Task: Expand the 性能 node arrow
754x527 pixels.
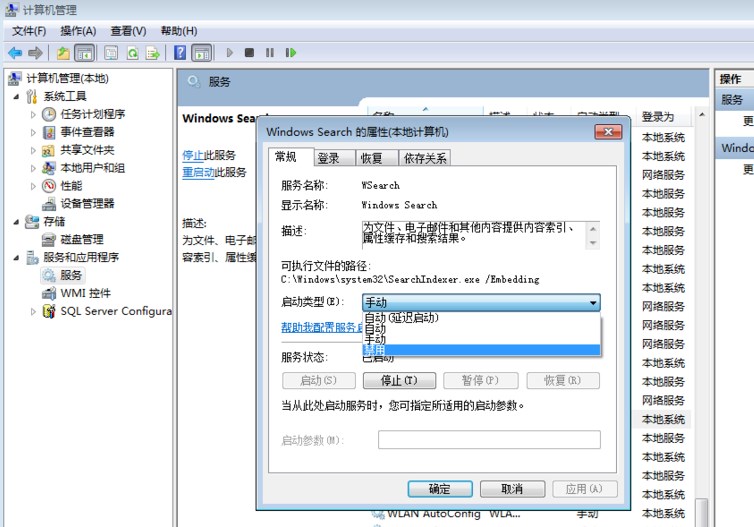Action: point(33,186)
